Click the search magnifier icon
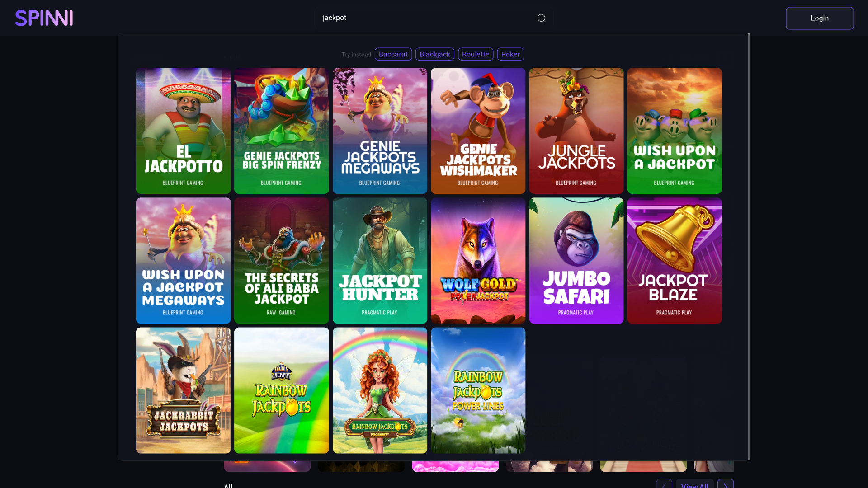The image size is (868, 488). [541, 18]
